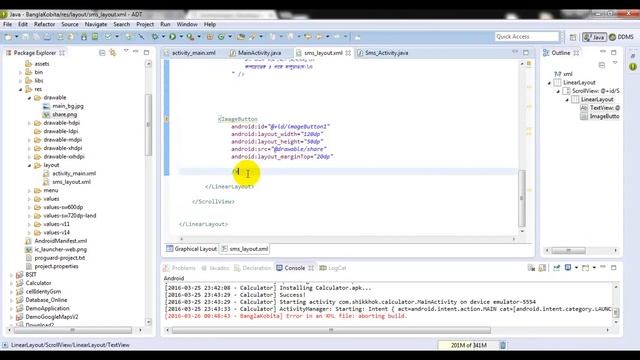640x360 pixels.
Task: Click the New file toolbar icon
Action: (8, 37)
